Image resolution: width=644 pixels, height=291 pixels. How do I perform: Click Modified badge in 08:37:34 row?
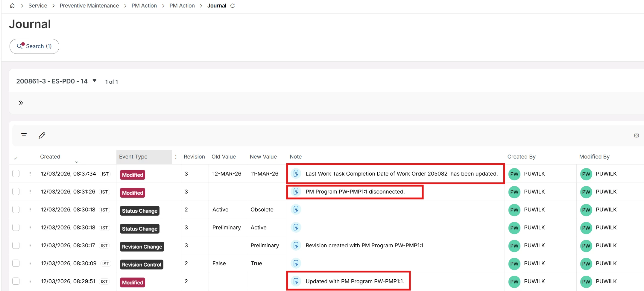tap(133, 175)
